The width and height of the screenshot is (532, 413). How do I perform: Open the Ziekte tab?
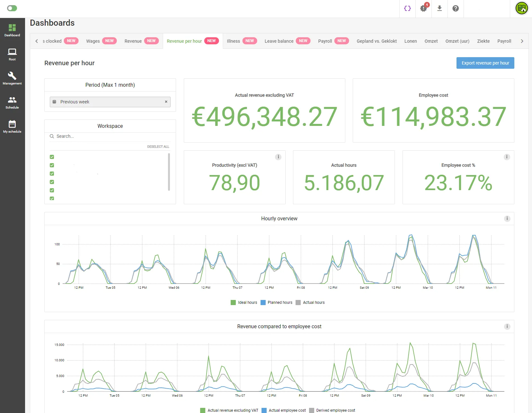[x=483, y=41]
